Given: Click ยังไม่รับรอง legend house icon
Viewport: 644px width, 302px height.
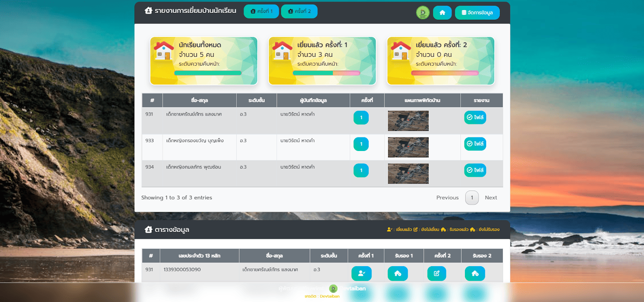Looking at the screenshot, I should 473,230.
